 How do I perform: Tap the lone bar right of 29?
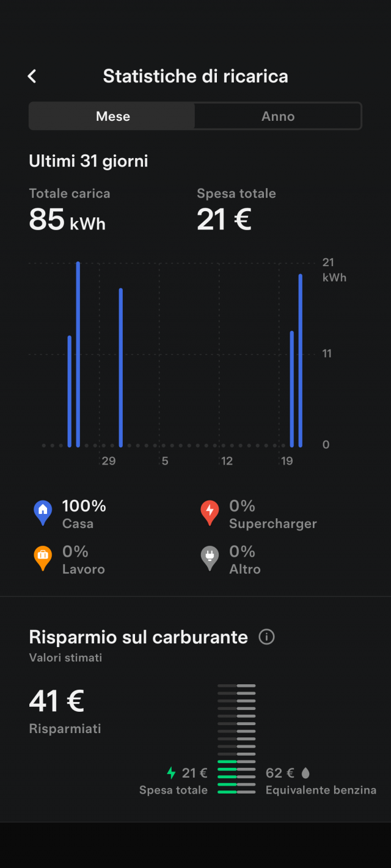(121, 367)
